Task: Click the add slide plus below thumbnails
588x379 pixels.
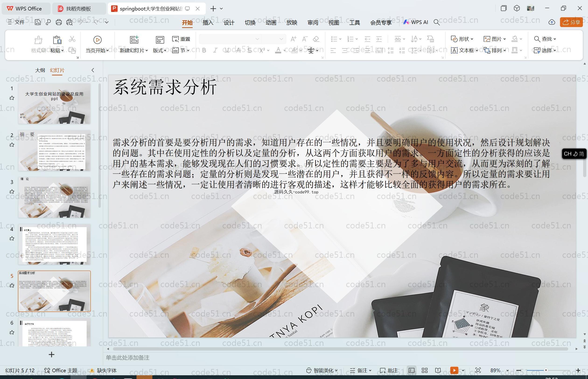Action: [52, 355]
